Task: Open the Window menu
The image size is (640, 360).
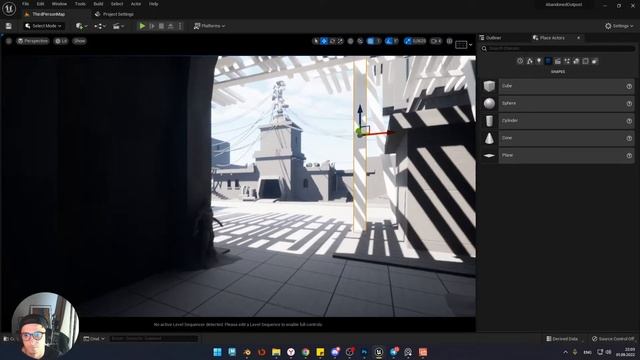Action: click(59, 4)
